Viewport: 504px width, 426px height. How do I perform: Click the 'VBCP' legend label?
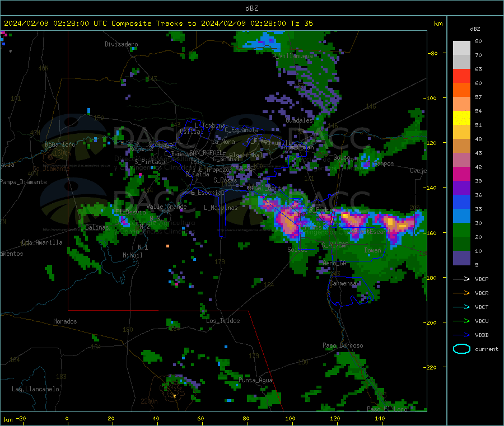click(482, 279)
